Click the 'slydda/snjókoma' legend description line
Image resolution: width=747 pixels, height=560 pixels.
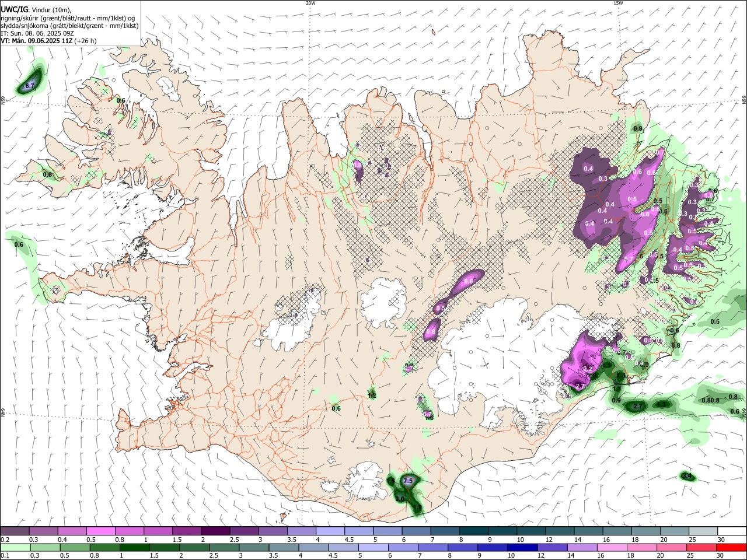pyautogui.click(x=69, y=26)
